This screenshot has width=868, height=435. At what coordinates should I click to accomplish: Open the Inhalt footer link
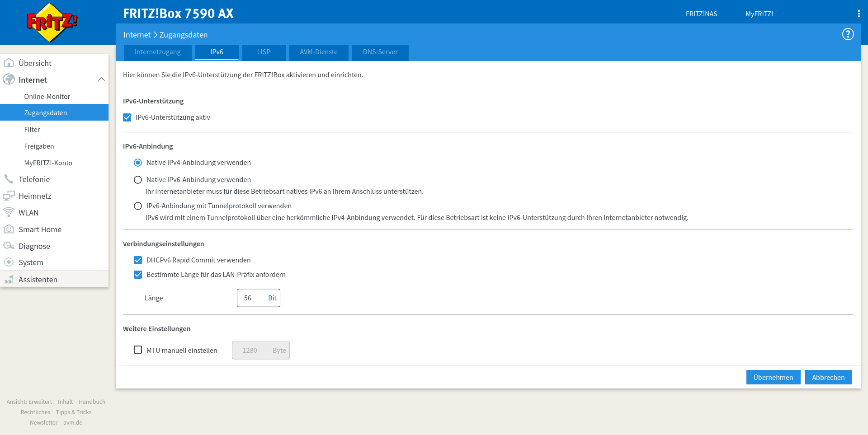[65, 402]
